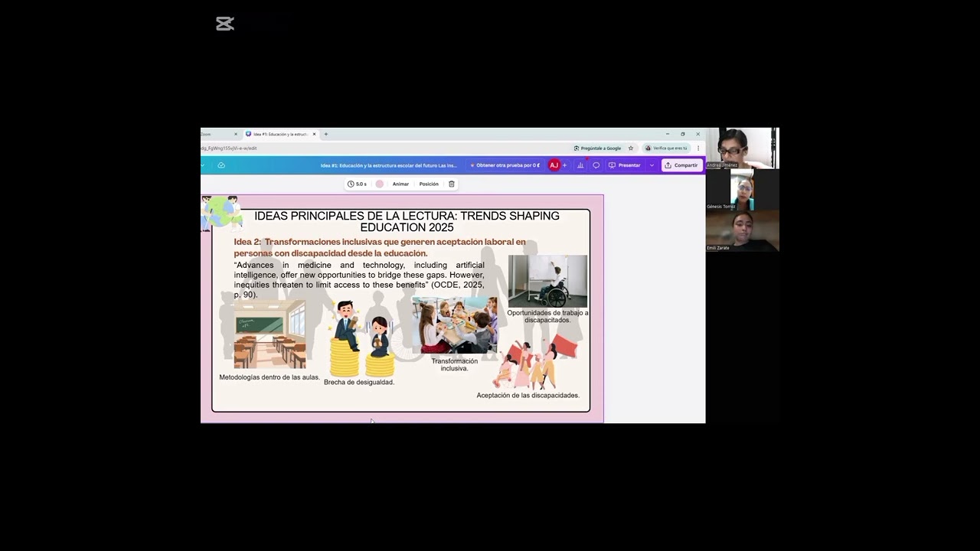Click the Presentar button
This screenshot has width=980, height=551.
(625, 165)
